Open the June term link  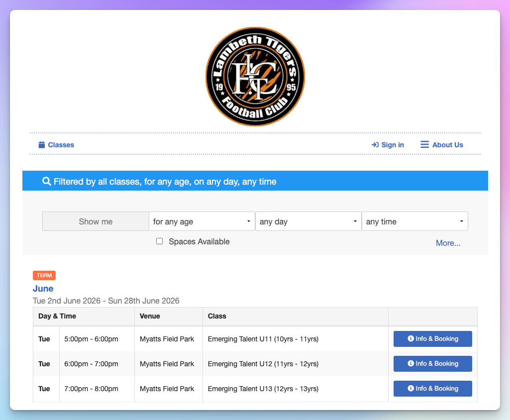tap(43, 289)
